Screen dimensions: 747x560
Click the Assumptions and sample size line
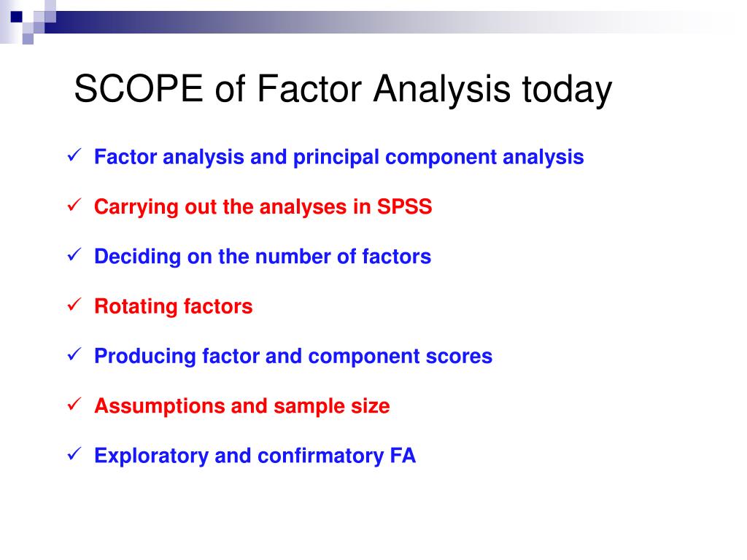(x=242, y=406)
